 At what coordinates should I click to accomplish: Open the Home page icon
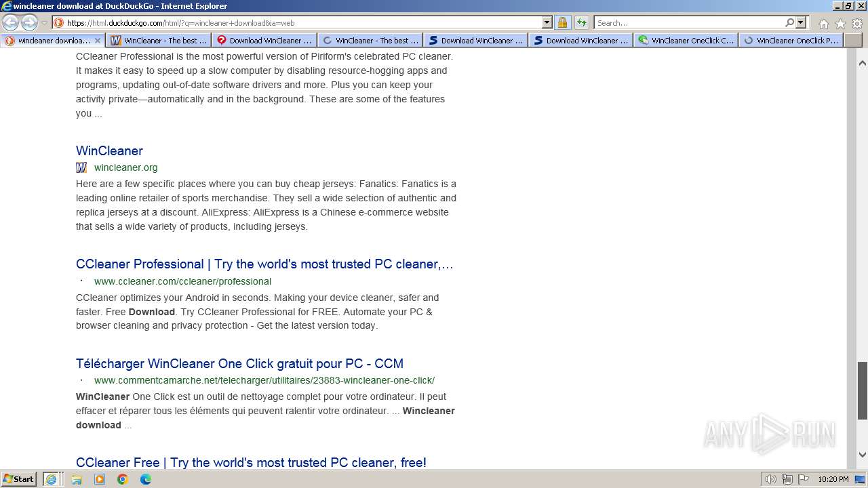point(823,24)
